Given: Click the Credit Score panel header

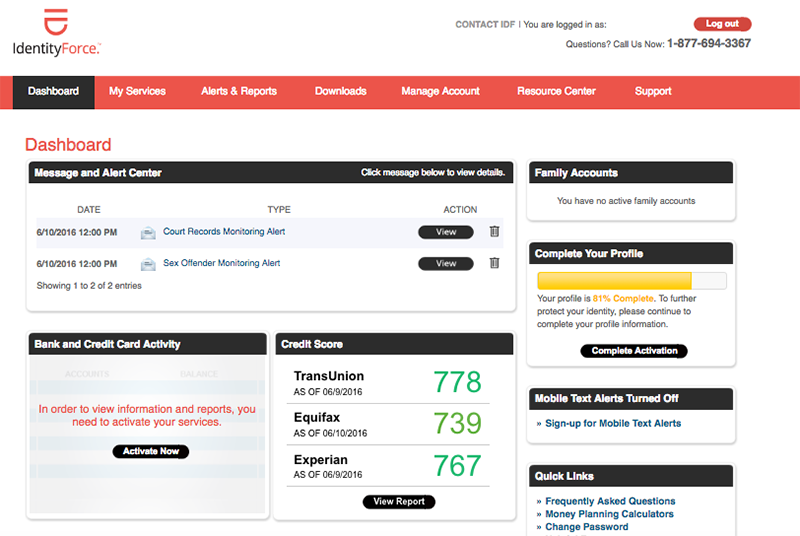Looking at the screenshot, I should pos(394,344).
